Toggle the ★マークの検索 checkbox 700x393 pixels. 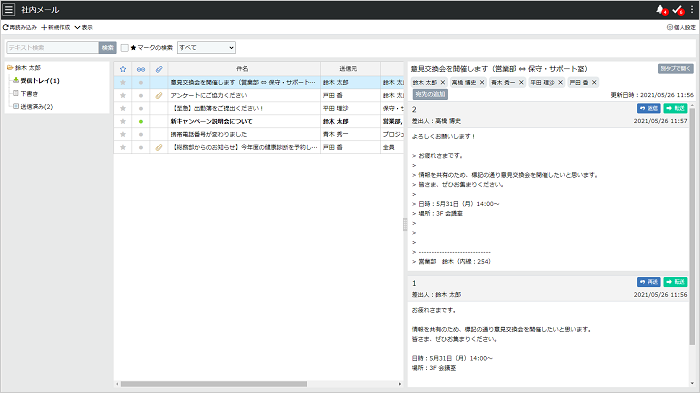(125, 47)
